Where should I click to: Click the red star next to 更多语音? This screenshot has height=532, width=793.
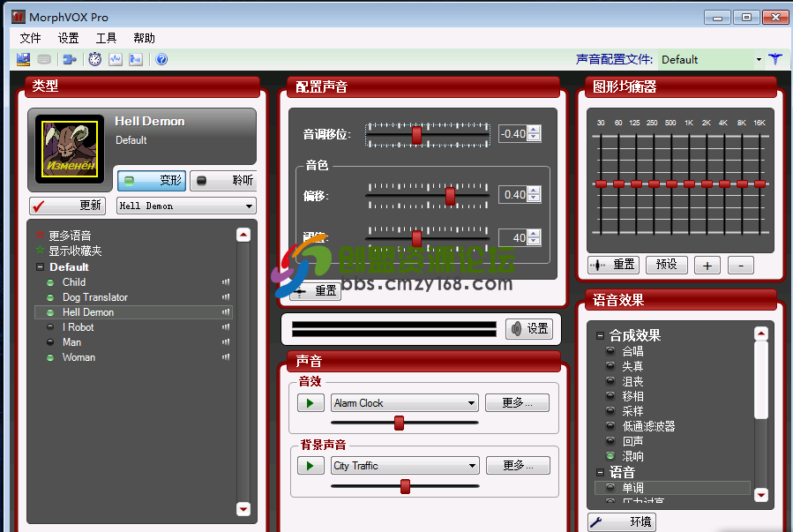[x=41, y=236]
